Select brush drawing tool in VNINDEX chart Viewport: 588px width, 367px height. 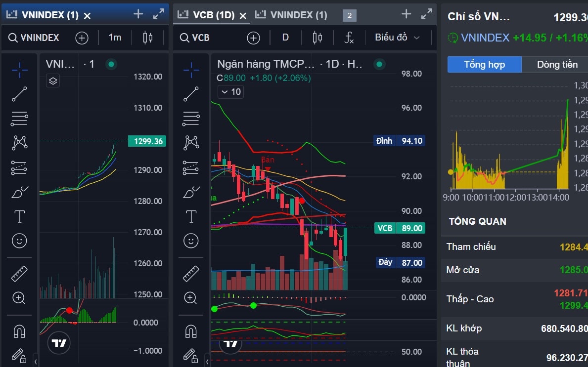click(x=19, y=192)
